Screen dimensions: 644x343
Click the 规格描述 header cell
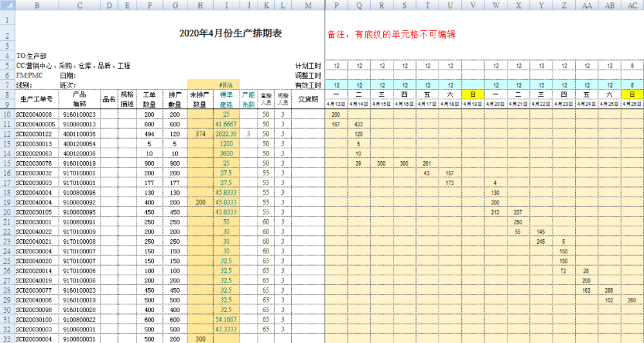tap(127, 99)
